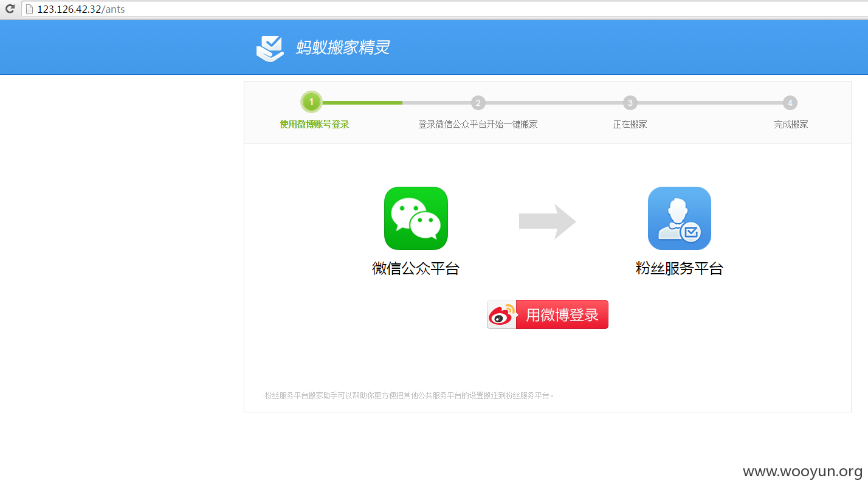The image size is (868, 489).
Task: Click the footer note about 粉丝服务平台搬家助手
Action: (x=409, y=395)
